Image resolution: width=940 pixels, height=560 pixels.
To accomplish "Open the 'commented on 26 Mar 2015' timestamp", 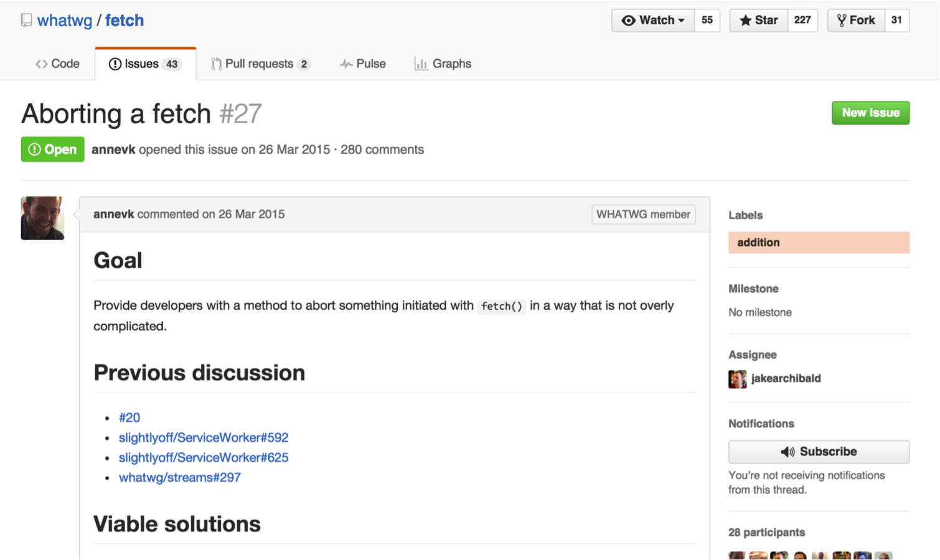I will pos(211,214).
